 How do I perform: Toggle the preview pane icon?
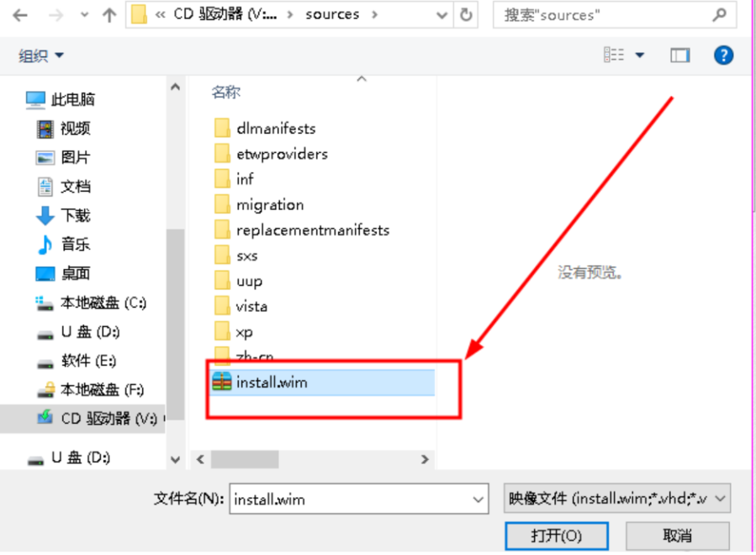pos(679,55)
